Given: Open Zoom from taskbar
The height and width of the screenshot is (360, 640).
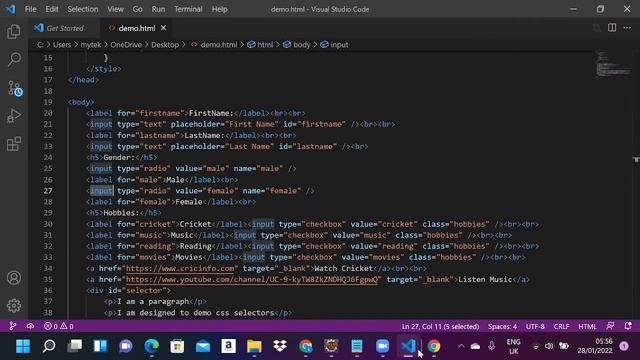Looking at the screenshot, I should [x=382, y=346].
